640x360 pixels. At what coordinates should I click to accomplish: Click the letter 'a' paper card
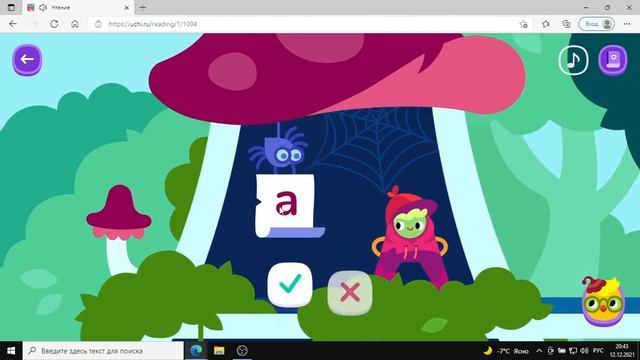288,205
